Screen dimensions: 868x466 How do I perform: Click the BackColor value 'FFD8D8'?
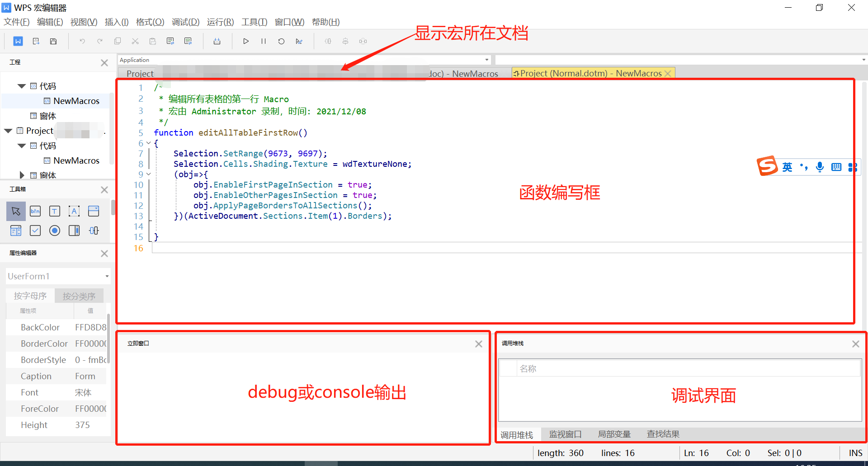pos(90,327)
